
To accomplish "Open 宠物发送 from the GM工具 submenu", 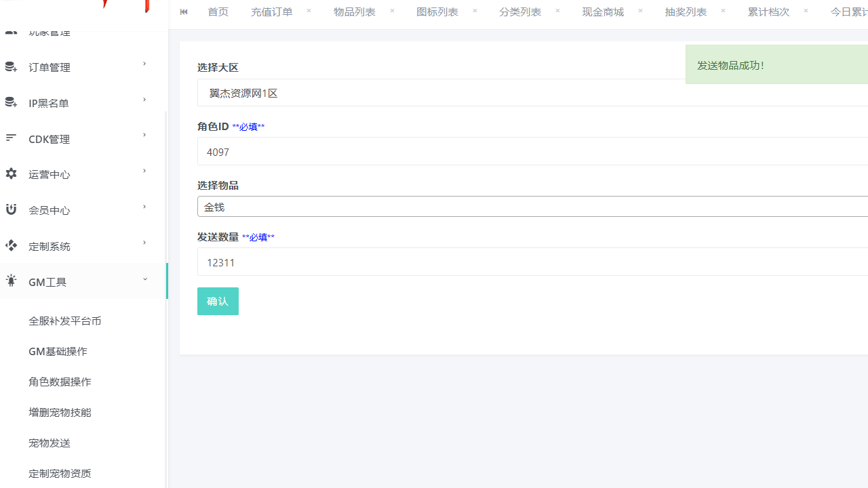I will click(x=49, y=443).
